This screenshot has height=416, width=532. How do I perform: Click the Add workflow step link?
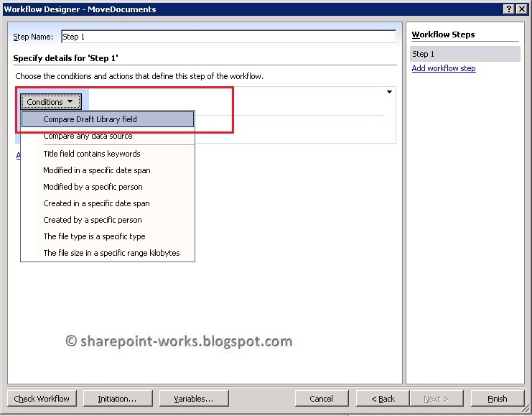[x=444, y=68]
